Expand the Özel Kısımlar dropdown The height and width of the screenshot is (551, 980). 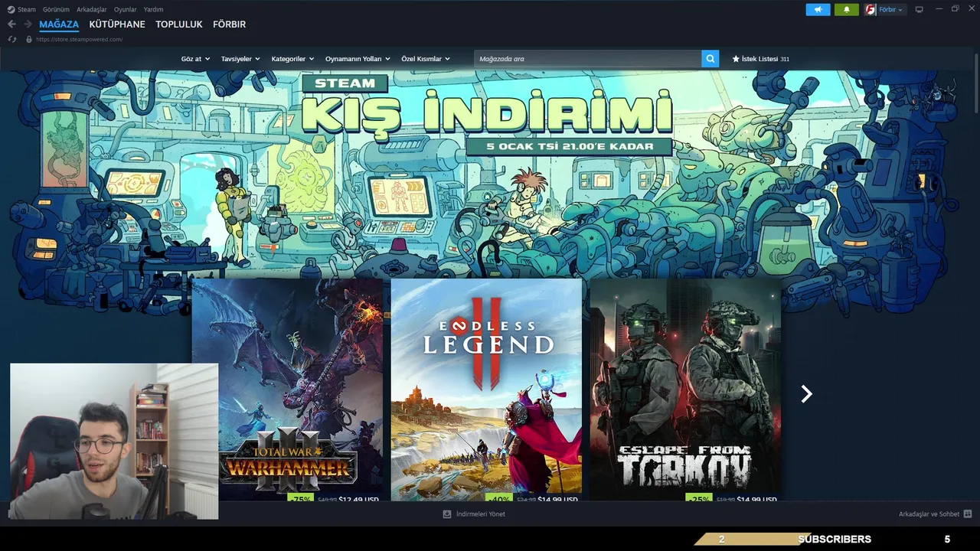(426, 59)
